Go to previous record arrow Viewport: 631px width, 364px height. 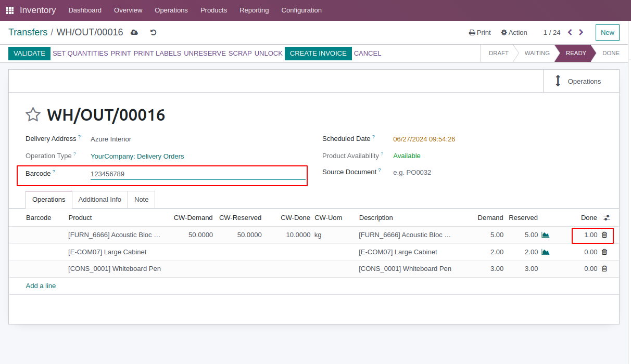click(570, 32)
